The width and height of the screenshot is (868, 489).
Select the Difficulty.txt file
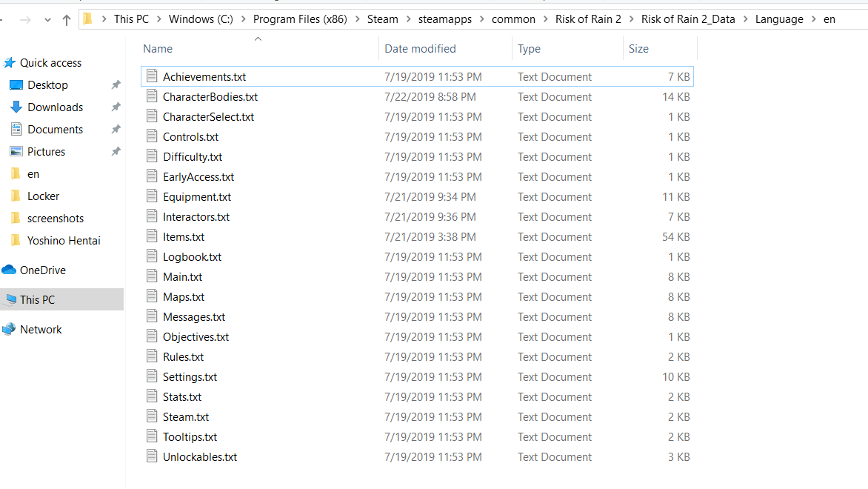(x=192, y=157)
